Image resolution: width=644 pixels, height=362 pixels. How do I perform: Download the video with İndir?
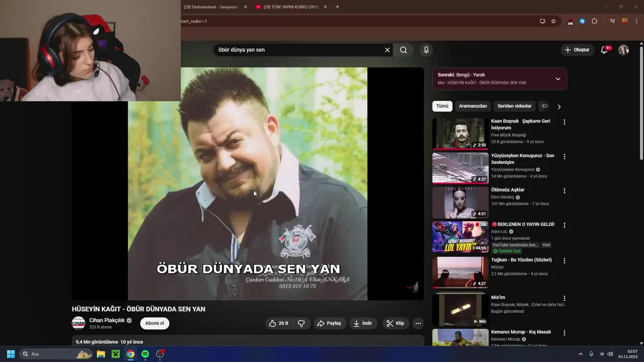[x=363, y=323]
